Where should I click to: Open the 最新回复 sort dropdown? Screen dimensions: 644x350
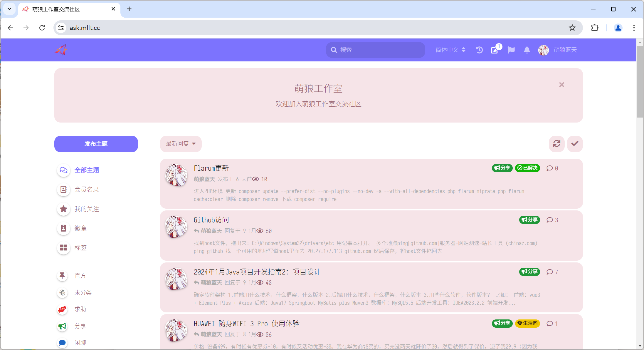click(181, 144)
